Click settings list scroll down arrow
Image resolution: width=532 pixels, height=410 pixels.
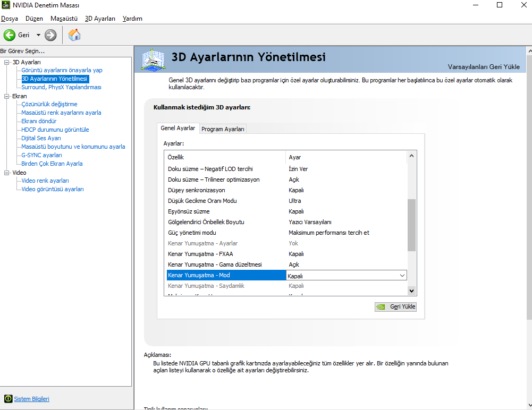coord(411,291)
